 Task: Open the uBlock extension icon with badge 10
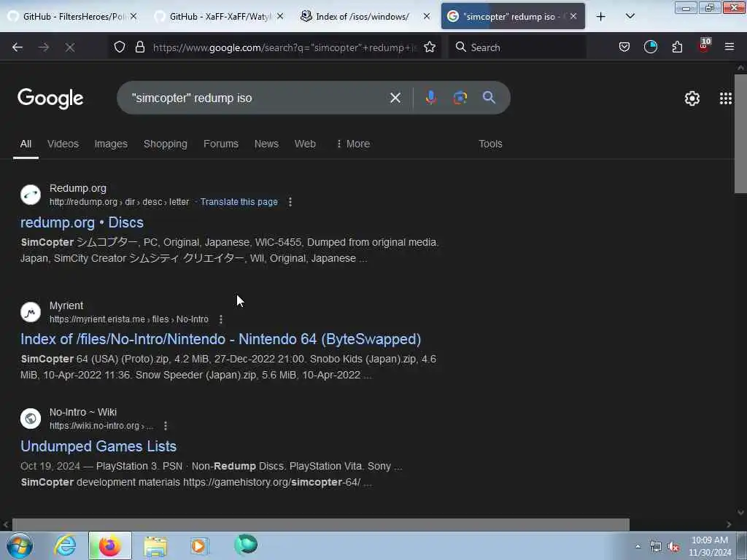(x=704, y=46)
